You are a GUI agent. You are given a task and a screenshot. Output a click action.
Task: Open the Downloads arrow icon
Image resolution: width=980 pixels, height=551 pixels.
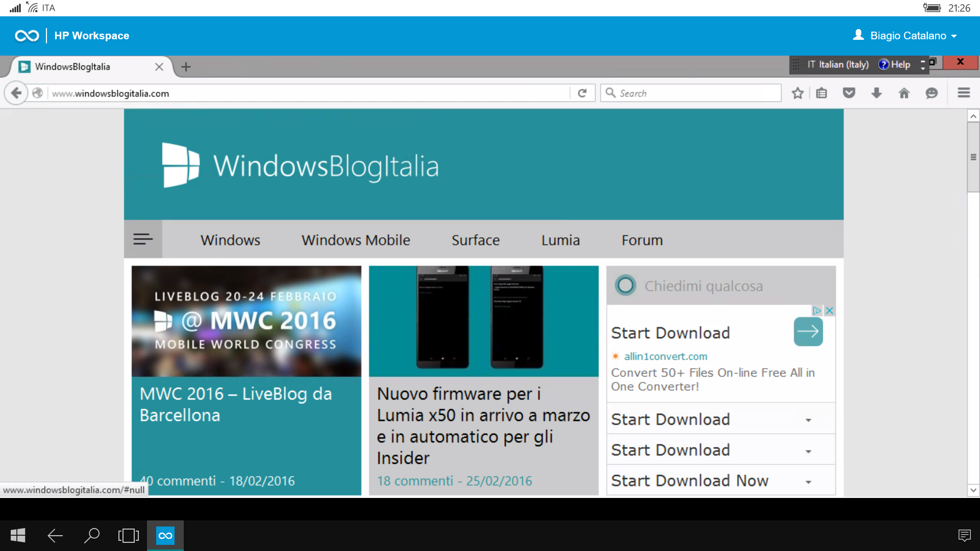pyautogui.click(x=876, y=93)
